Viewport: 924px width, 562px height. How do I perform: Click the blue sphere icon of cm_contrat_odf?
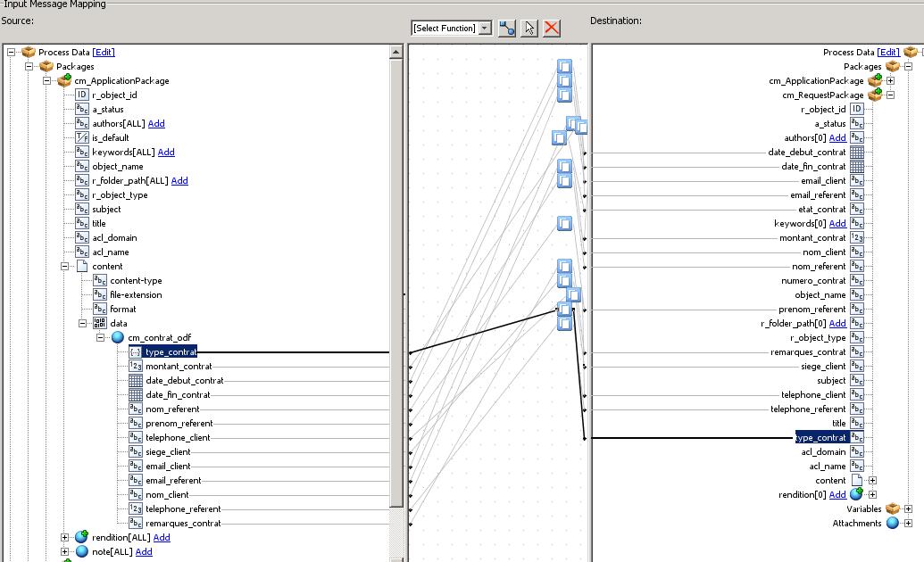pos(117,337)
